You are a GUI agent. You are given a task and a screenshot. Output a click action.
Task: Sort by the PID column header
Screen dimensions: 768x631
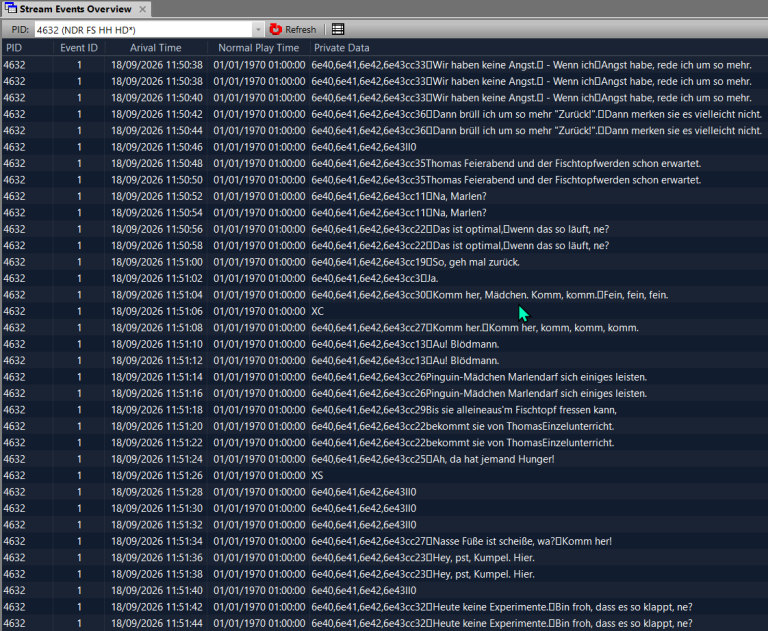click(14, 48)
